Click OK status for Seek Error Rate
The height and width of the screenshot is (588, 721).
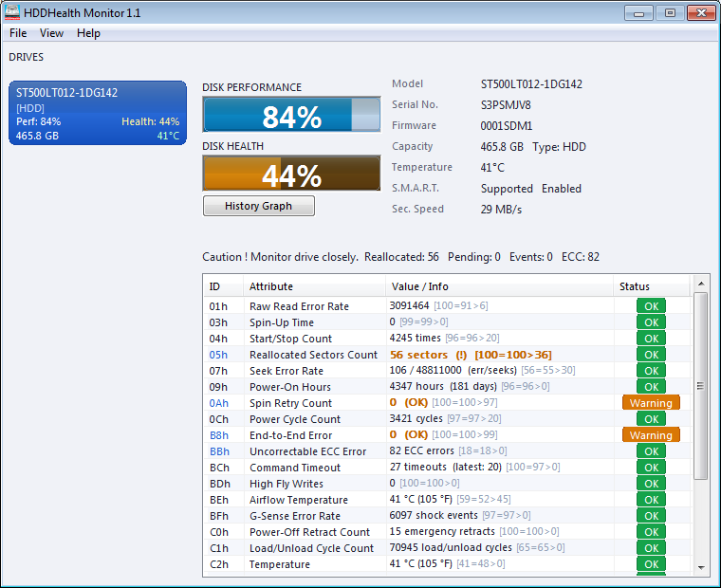coord(651,371)
